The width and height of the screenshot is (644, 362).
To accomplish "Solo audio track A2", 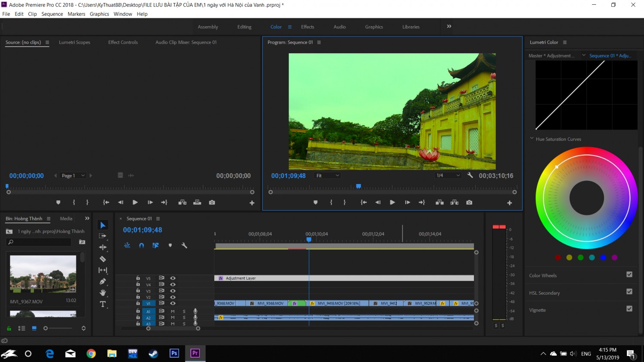I will coord(184,318).
